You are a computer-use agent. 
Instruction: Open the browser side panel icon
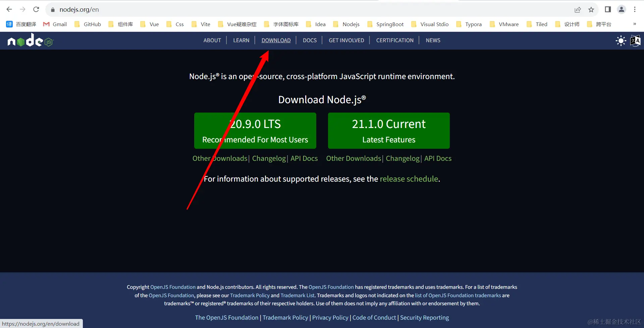[608, 9]
